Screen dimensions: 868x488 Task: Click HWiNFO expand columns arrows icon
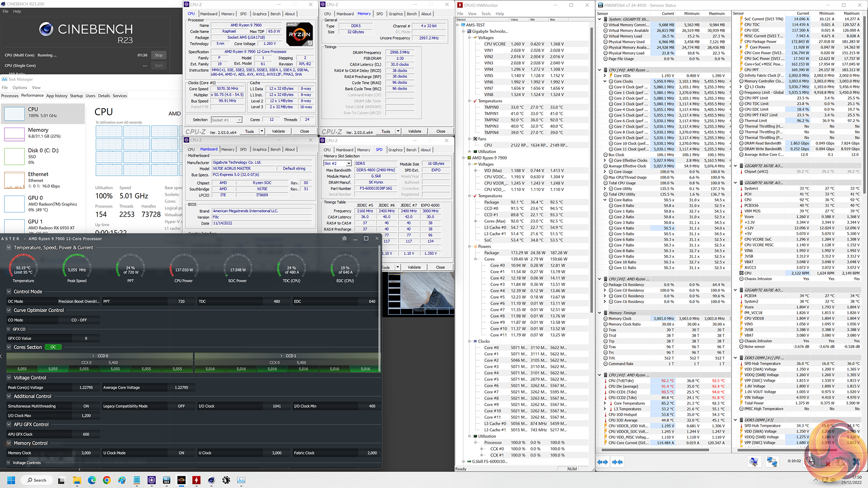[x=603, y=462]
